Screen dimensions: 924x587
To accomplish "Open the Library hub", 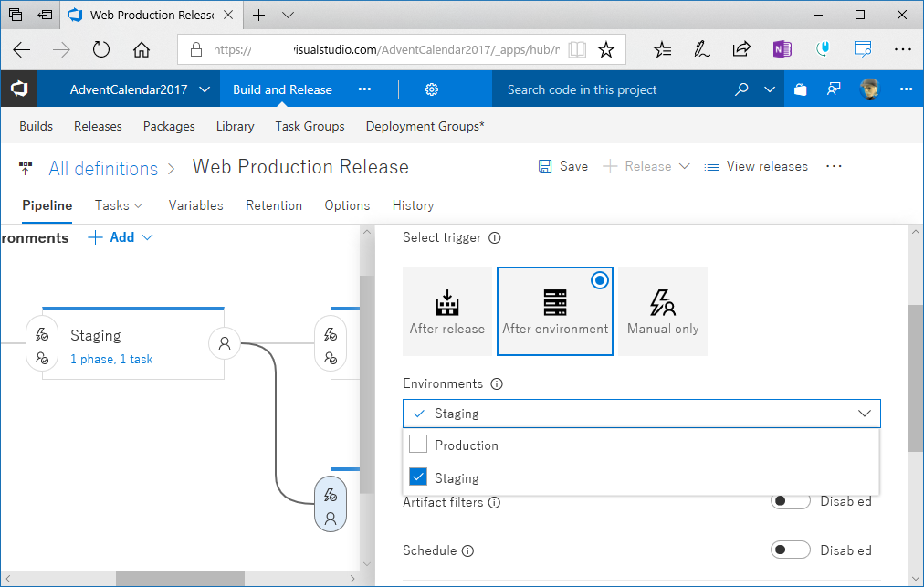I will click(236, 126).
